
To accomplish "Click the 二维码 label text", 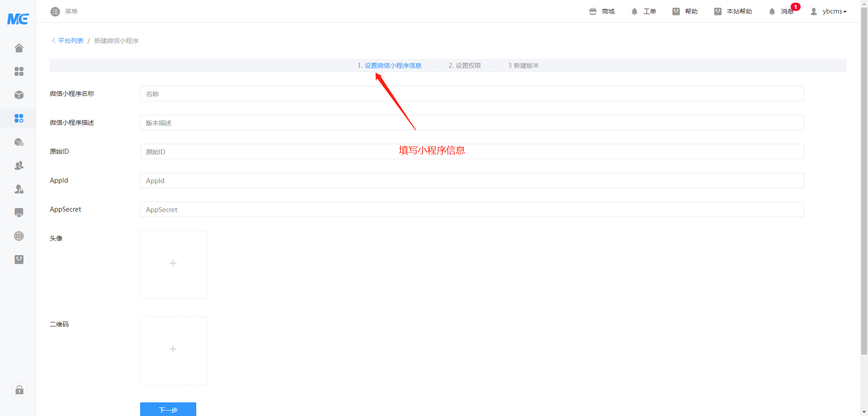I will pyautogui.click(x=59, y=324).
